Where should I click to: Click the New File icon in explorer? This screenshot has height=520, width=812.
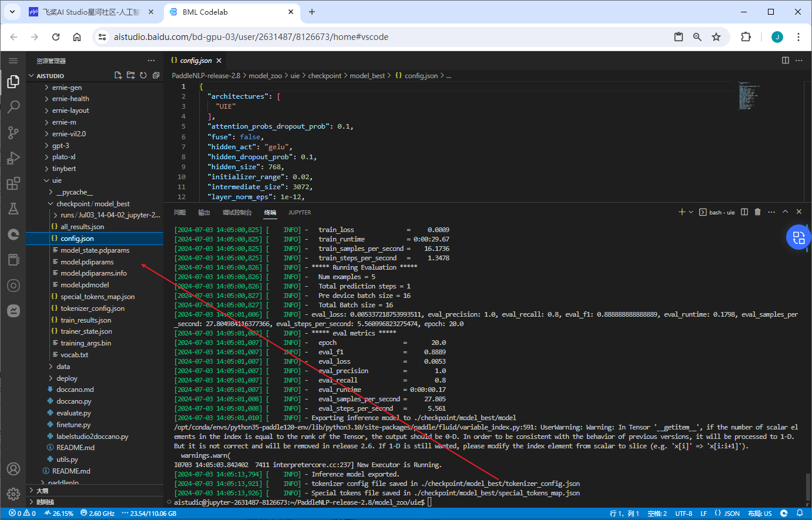tap(118, 76)
